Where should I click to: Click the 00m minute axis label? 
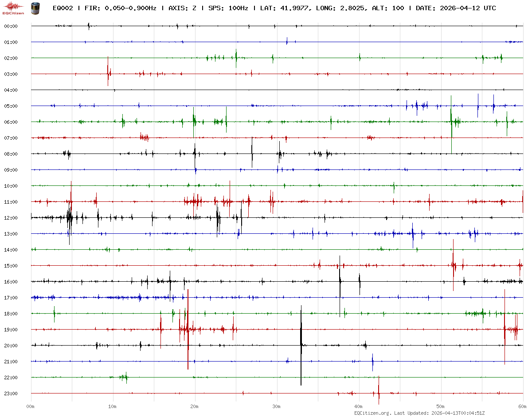click(x=31, y=406)
